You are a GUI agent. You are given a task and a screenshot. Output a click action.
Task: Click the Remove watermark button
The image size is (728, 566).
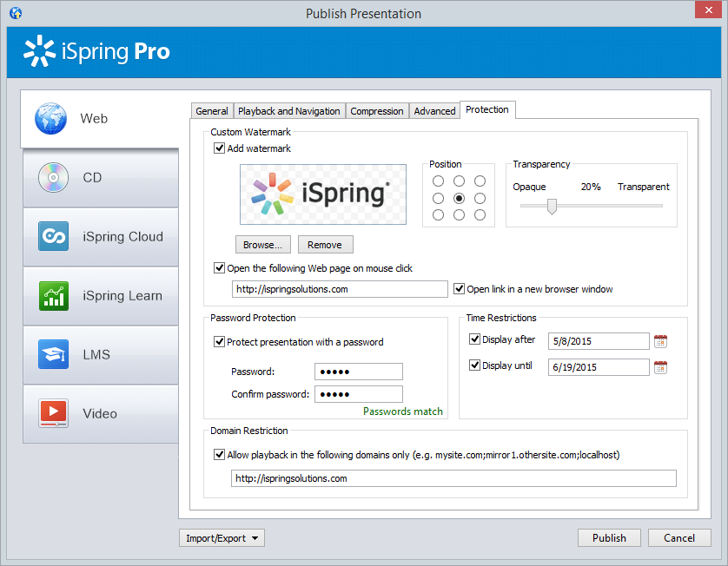click(325, 245)
